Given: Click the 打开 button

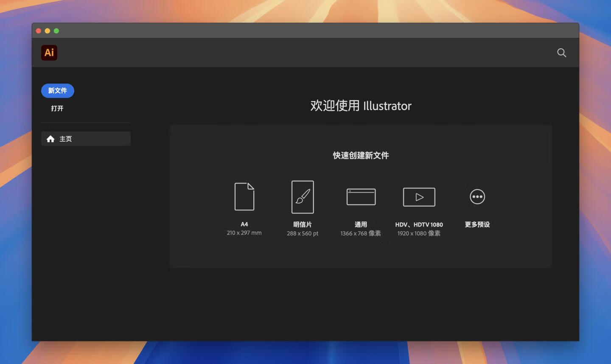Looking at the screenshot, I should tap(57, 108).
